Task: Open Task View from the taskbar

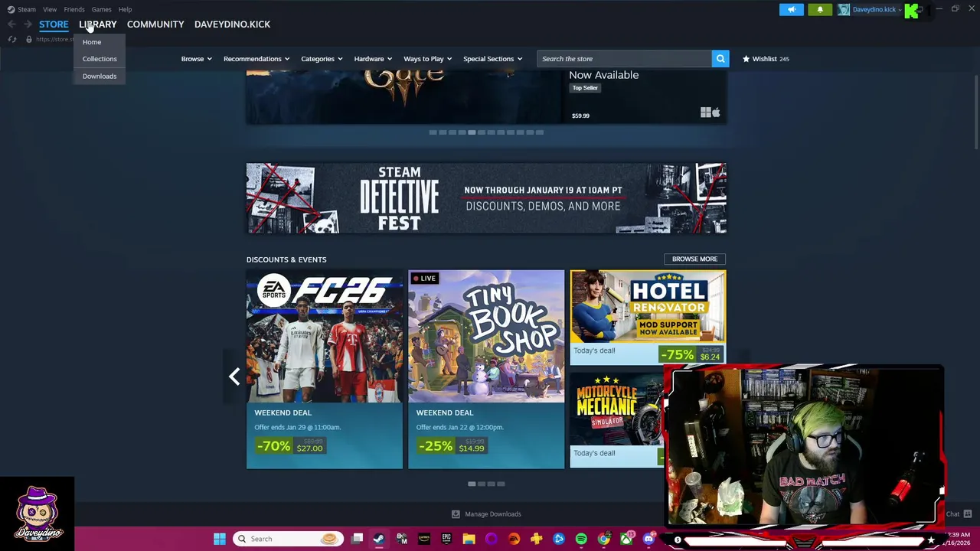Action: tap(357, 539)
